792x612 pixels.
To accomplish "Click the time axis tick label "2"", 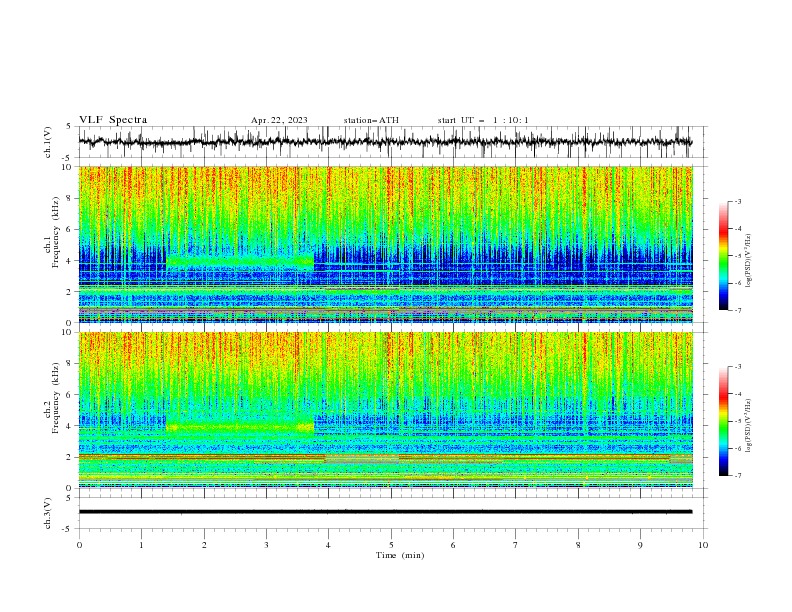I will point(204,545).
